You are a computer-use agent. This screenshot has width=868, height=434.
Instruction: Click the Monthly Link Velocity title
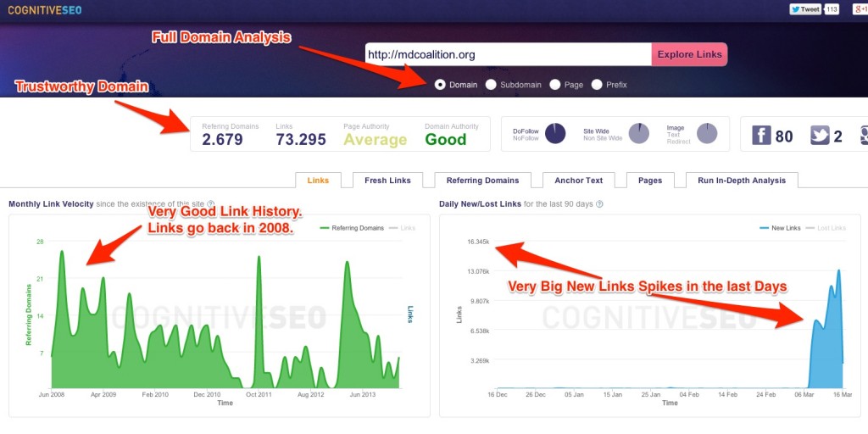51,204
